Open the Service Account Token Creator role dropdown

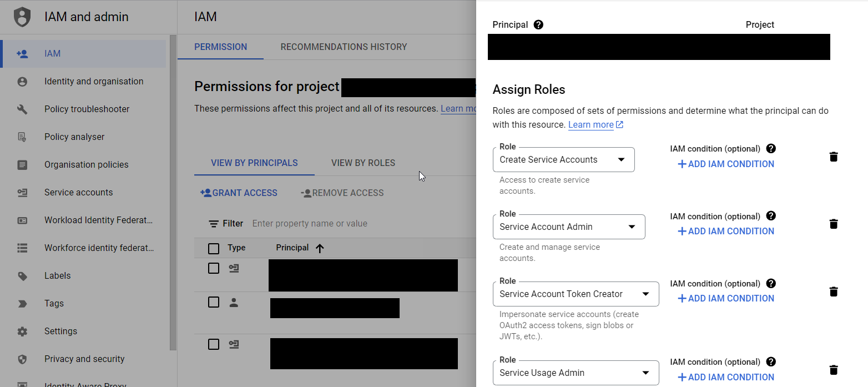(576, 294)
